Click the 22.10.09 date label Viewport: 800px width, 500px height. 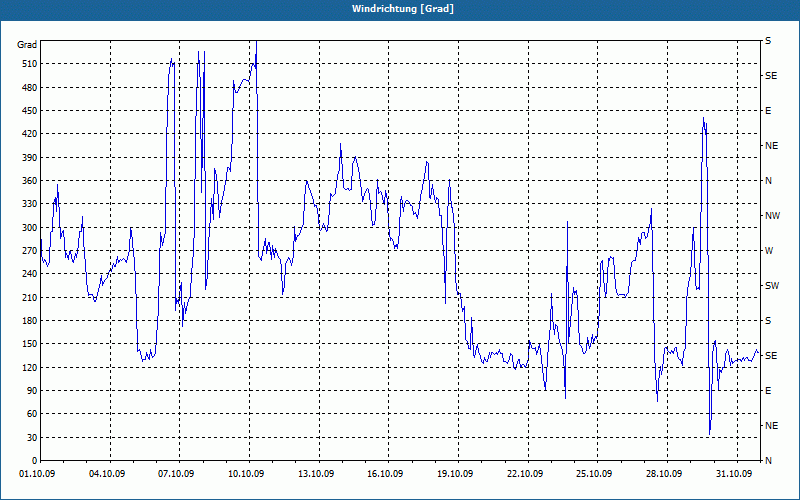[524, 474]
